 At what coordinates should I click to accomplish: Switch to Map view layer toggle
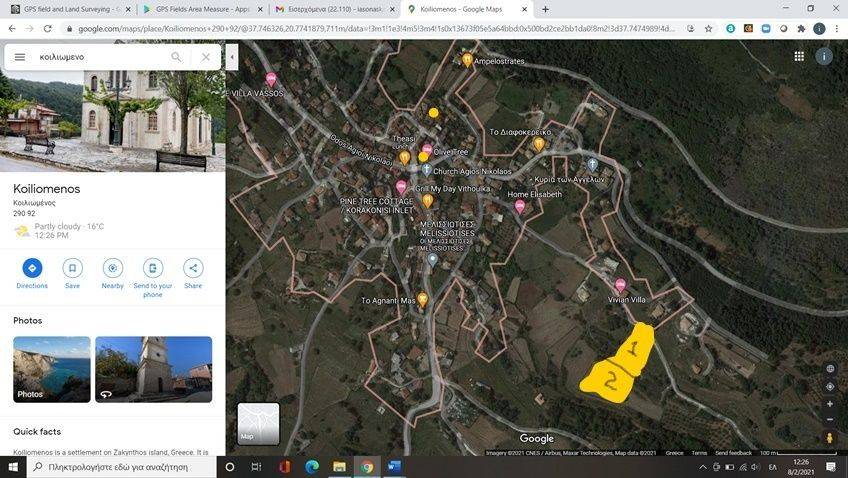[258, 423]
